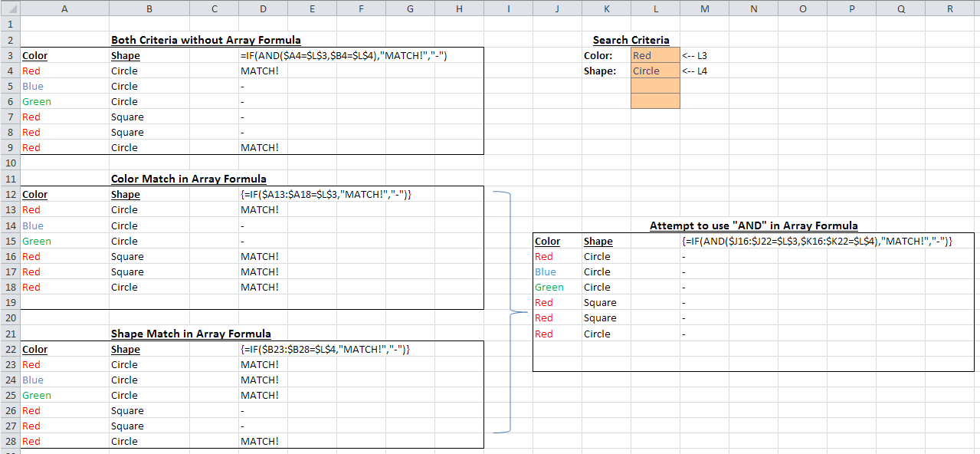The height and width of the screenshot is (454, 980).
Task: Click empty orange cell L5
Action: [655, 86]
